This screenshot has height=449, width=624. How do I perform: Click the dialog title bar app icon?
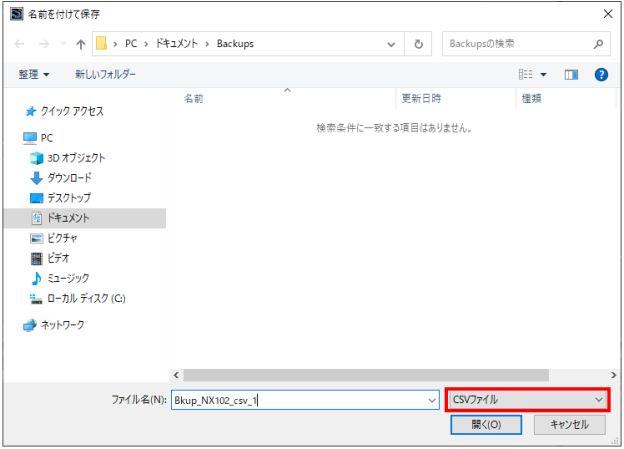point(16,14)
